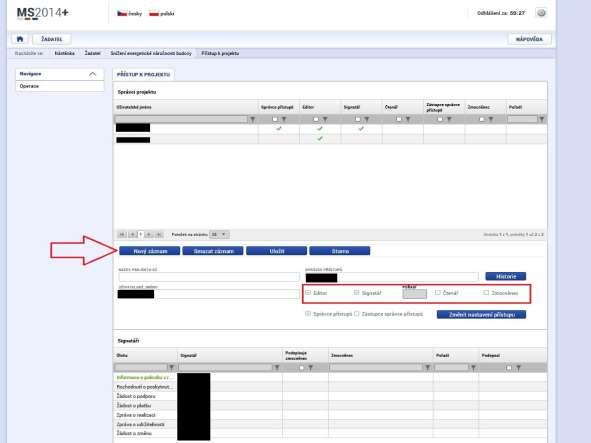Collapse the Navigace panel chevron

coord(93,74)
